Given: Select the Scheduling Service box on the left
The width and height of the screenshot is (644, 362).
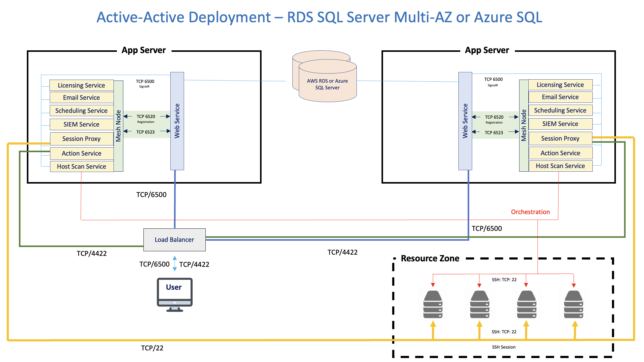Looking at the screenshot, I should tap(81, 110).
